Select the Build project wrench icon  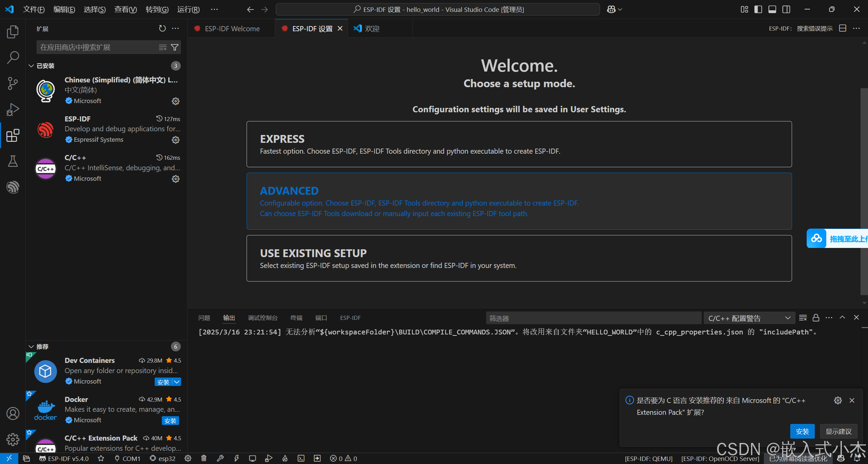(x=220, y=459)
